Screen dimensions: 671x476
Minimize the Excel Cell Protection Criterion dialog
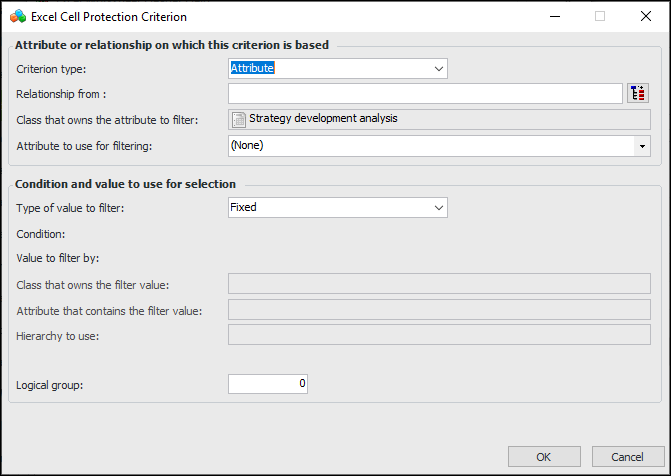click(553, 16)
